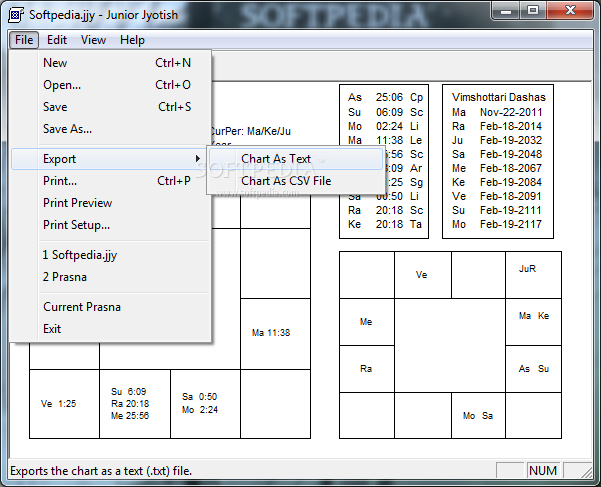The height and width of the screenshot is (487, 601).
Task: Click the Su Feb-19-2111 dasha row
Action: (x=497, y=210)
